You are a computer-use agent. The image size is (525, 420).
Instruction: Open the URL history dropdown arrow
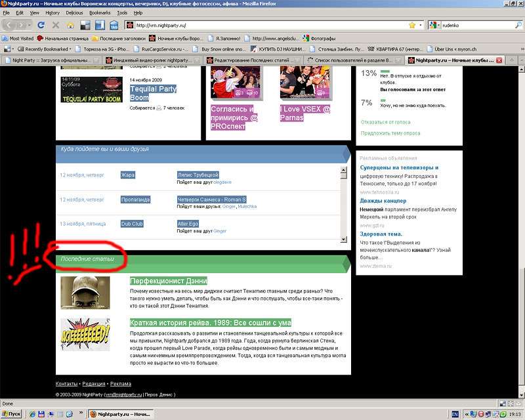coord(420,25)
